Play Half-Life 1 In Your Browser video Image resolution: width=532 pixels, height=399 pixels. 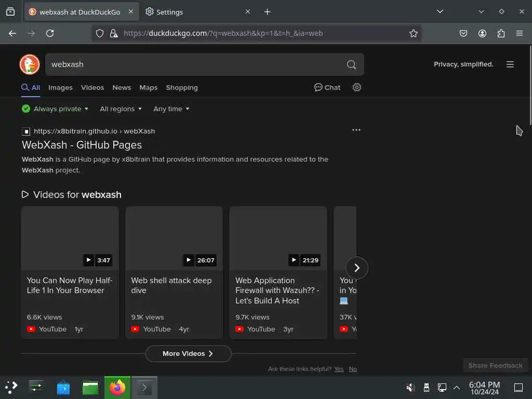70,272
